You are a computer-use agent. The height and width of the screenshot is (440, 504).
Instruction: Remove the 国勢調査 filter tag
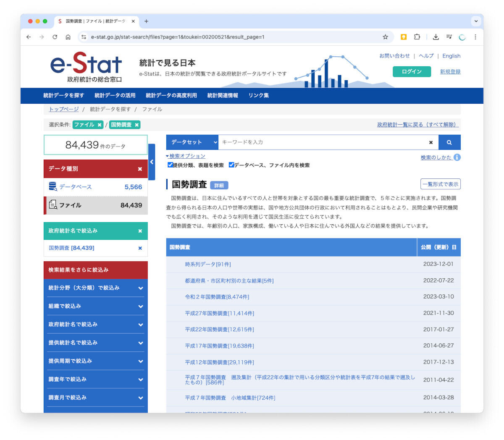point(136,125)
